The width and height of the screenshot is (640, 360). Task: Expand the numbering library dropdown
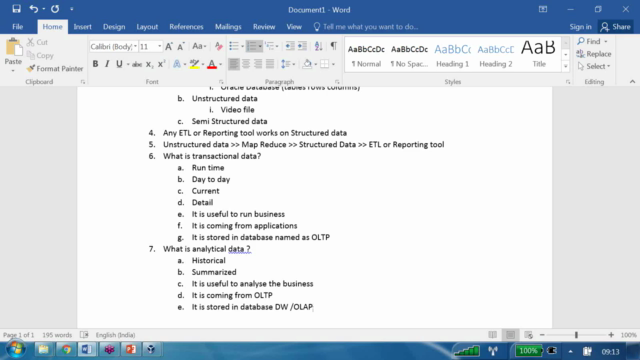click(x=260, y=47)
